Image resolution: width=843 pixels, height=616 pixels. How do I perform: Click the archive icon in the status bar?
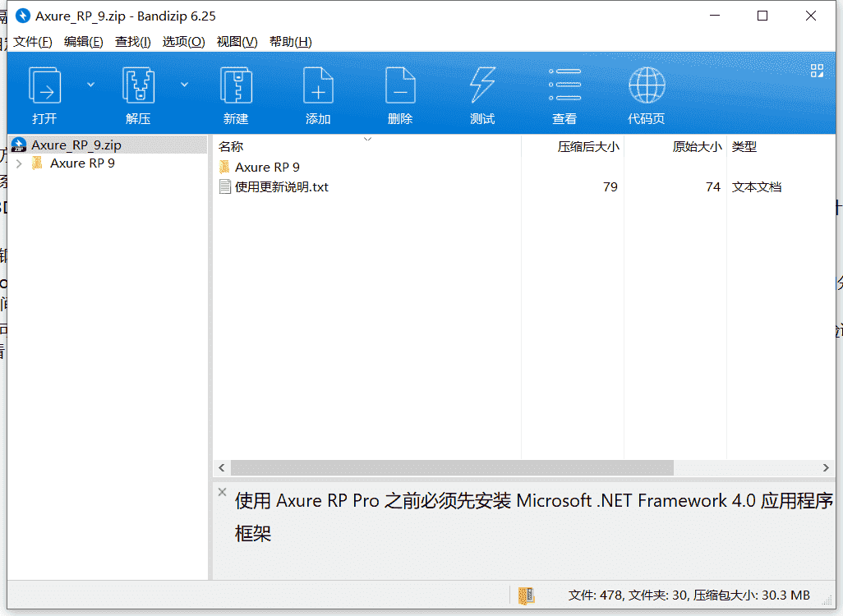[527, 595]
